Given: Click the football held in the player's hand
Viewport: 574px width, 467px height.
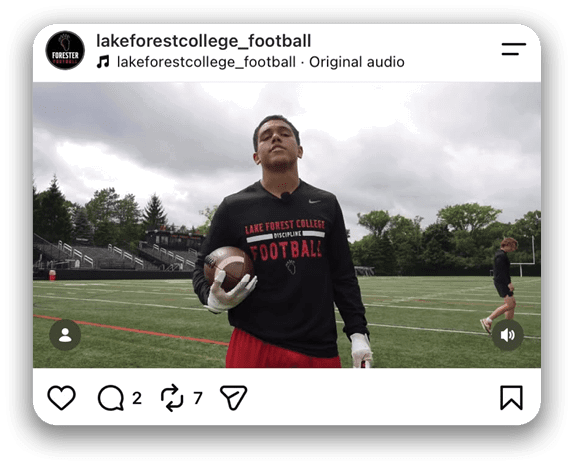Looking at the screenshot, I should click(x=229, y=268).
